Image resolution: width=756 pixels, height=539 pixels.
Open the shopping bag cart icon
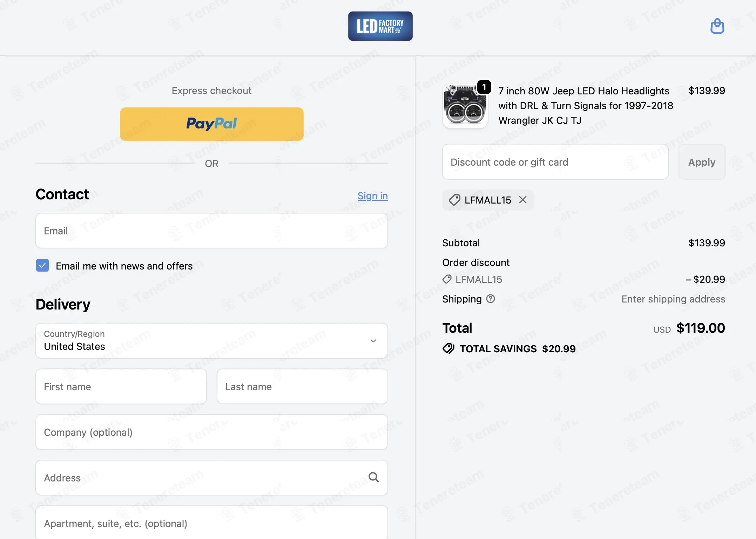[717, 26]
